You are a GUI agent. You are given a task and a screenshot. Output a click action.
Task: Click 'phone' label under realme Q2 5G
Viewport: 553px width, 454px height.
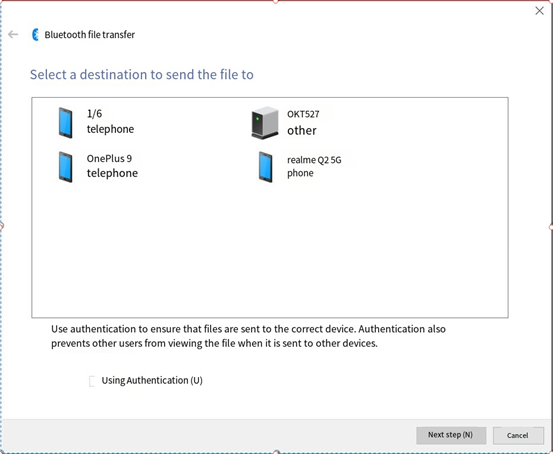pos(300,173)
